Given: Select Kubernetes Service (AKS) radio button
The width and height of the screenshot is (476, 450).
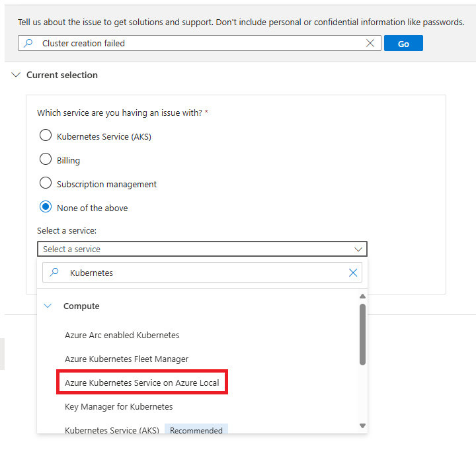Looking at the screenshot, I should click(x=46, y=136).
